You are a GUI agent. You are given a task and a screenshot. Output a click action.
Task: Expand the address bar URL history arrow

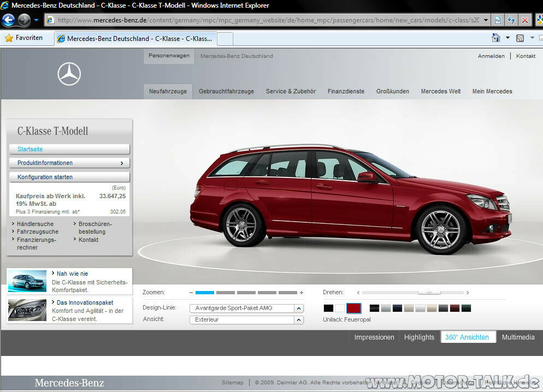tap(486, 20)
